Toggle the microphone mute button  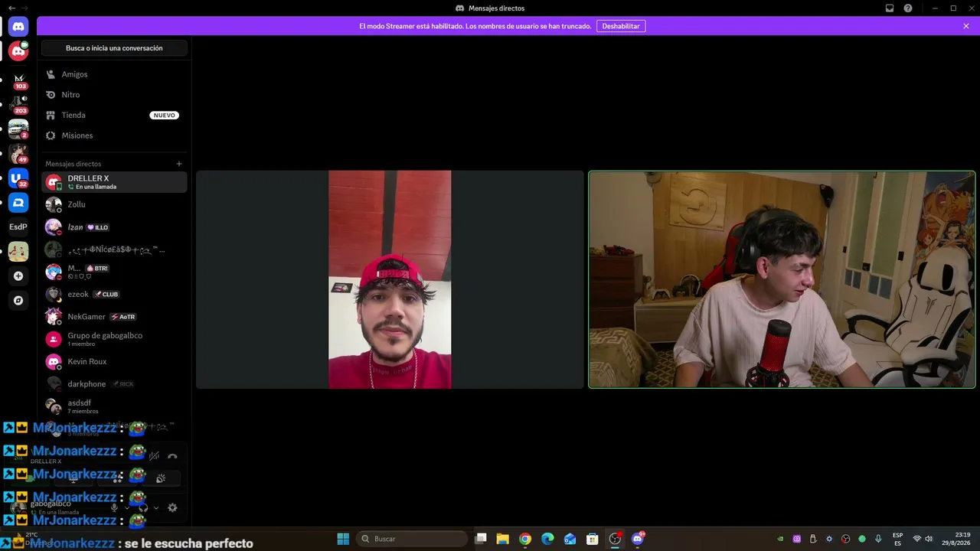pyautogui.click(x=114, y=507)
